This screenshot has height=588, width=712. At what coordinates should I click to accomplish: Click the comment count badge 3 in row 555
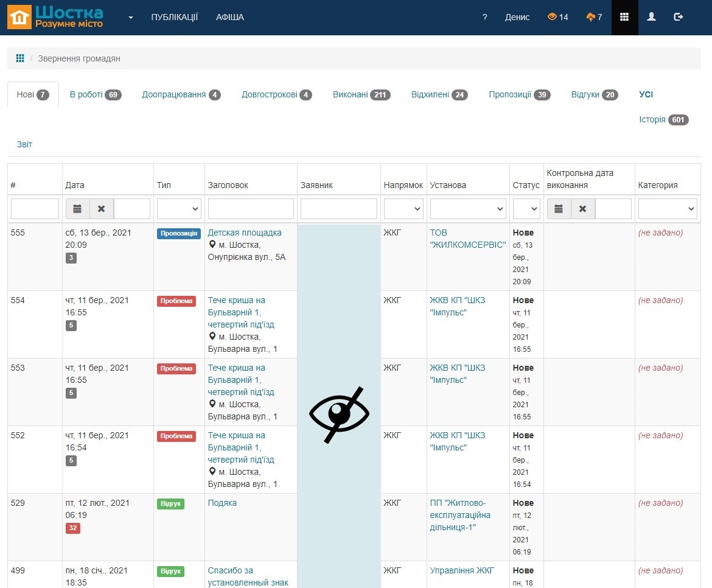pyautogui.click(x=71, y=258)
